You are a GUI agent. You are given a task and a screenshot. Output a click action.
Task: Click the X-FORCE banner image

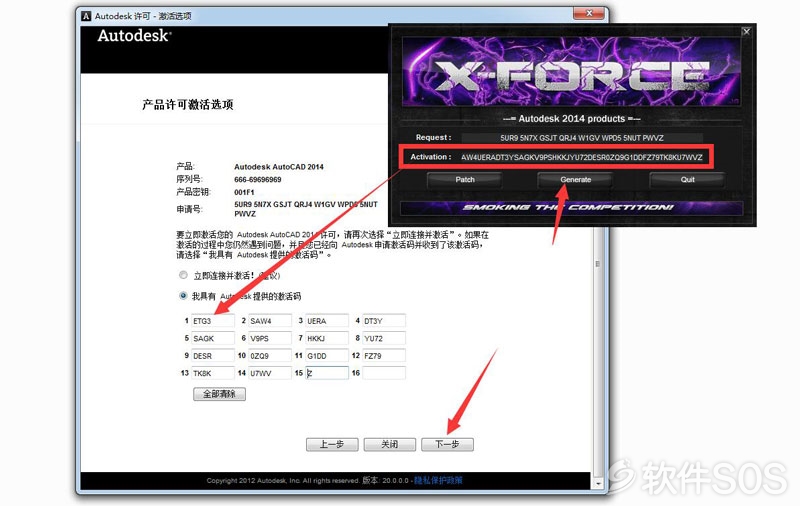(571, 71)
